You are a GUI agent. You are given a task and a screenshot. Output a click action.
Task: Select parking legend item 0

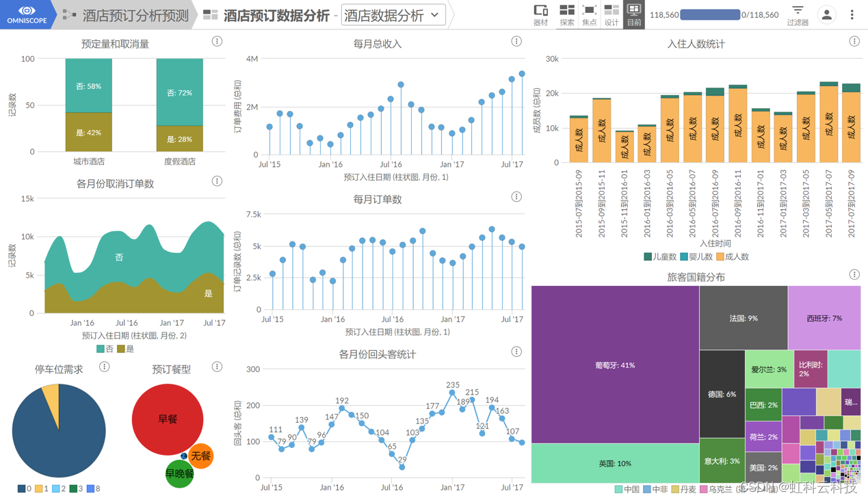coord(25,488)
